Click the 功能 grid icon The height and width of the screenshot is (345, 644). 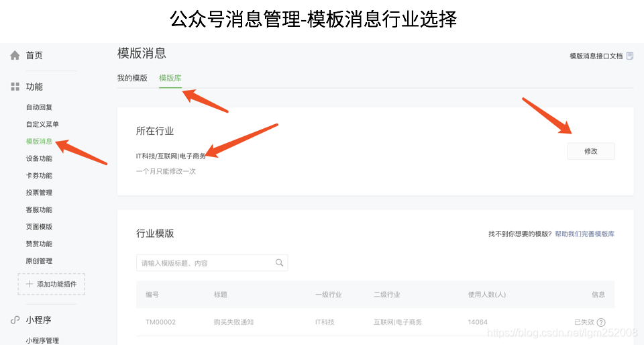pos(15,87)
